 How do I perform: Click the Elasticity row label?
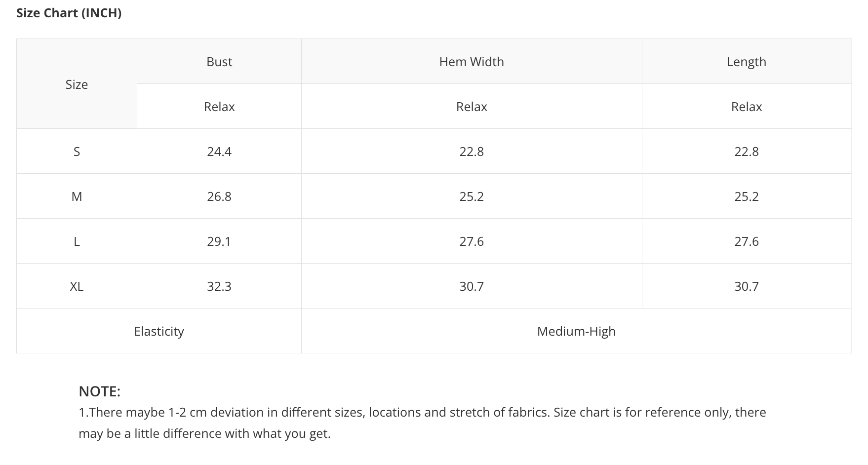coord(159,331)
